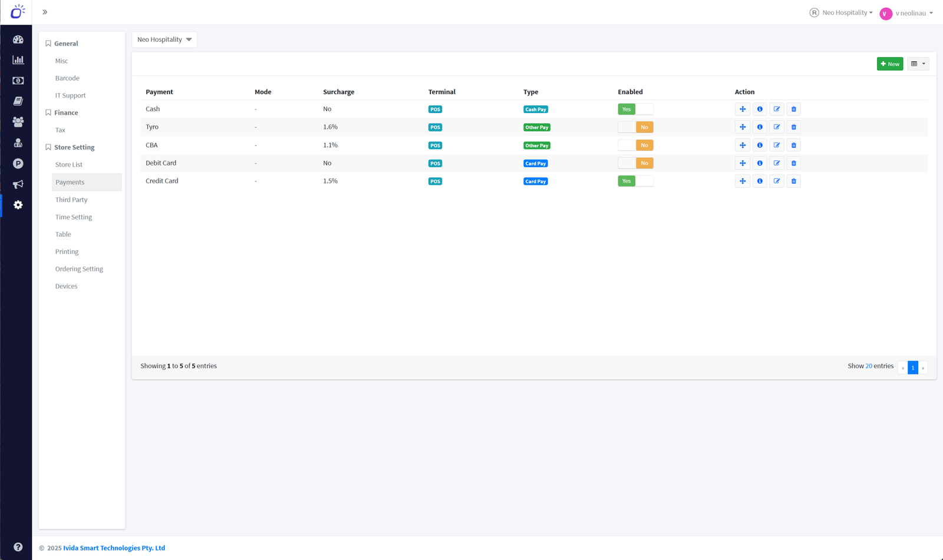Image resolution: width=943 pixels, height=560 pixels.
Task: Click the marketing megaphone sidebar icon
Action: (18, 184)
